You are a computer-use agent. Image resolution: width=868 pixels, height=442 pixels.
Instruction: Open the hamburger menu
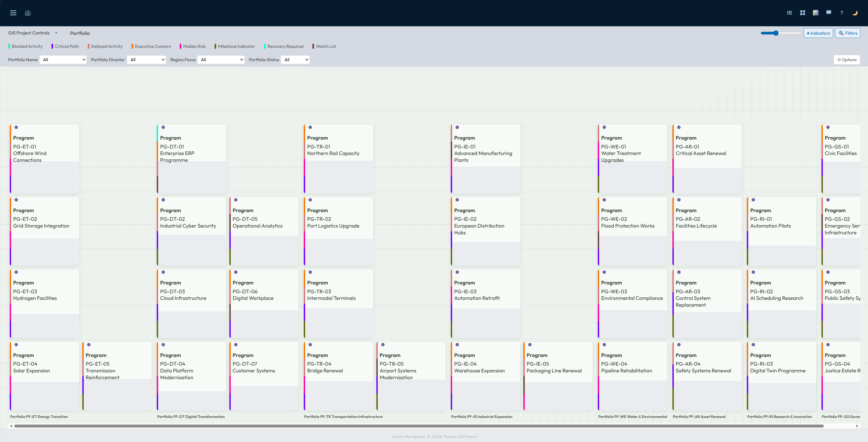coord(13,13)
